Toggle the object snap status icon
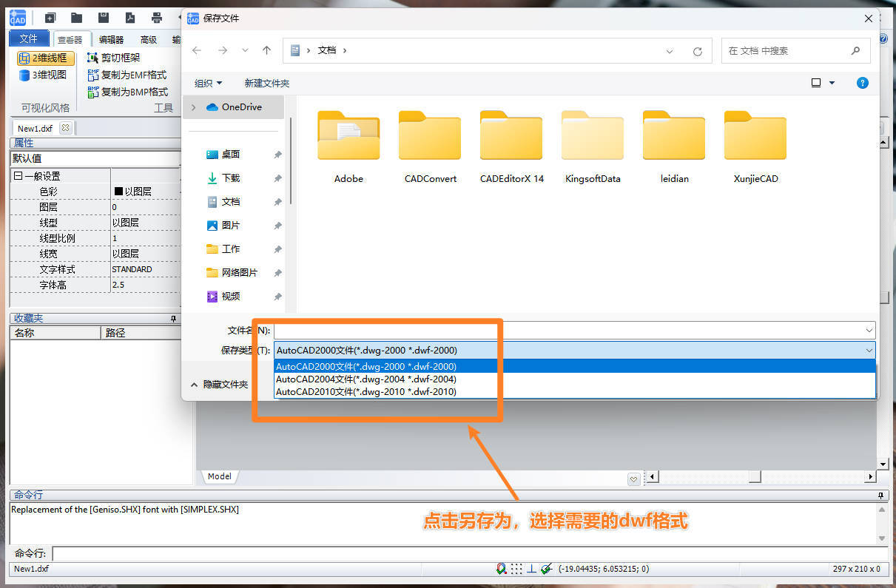The height and width of the screenshot is (588, 896). click(x=502, y=569)
